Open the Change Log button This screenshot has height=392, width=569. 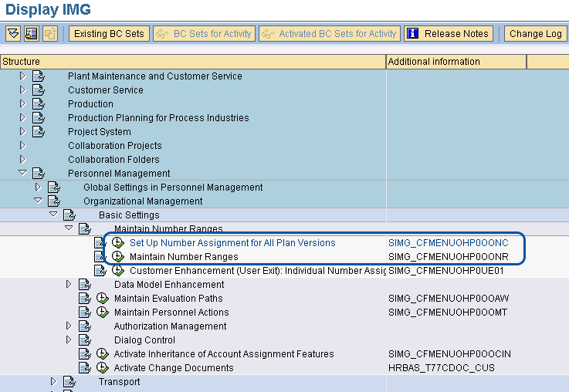click(x=535, y=34)
